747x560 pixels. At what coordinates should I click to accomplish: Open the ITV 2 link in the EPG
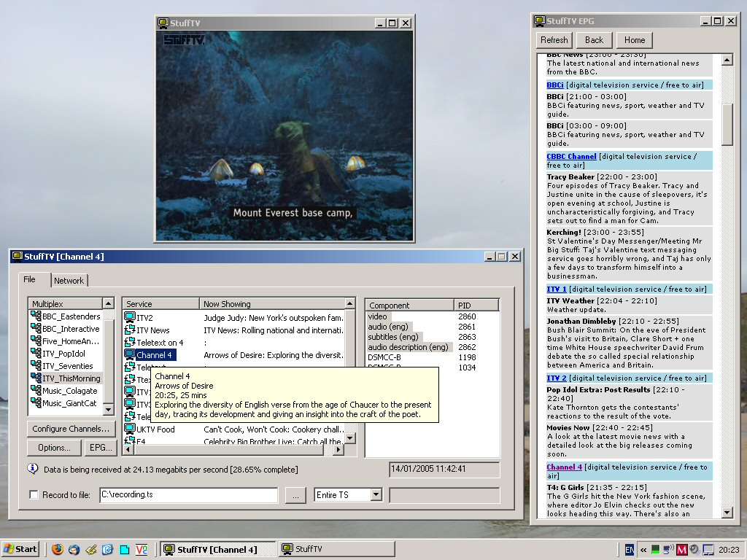(x=557, y=378)
